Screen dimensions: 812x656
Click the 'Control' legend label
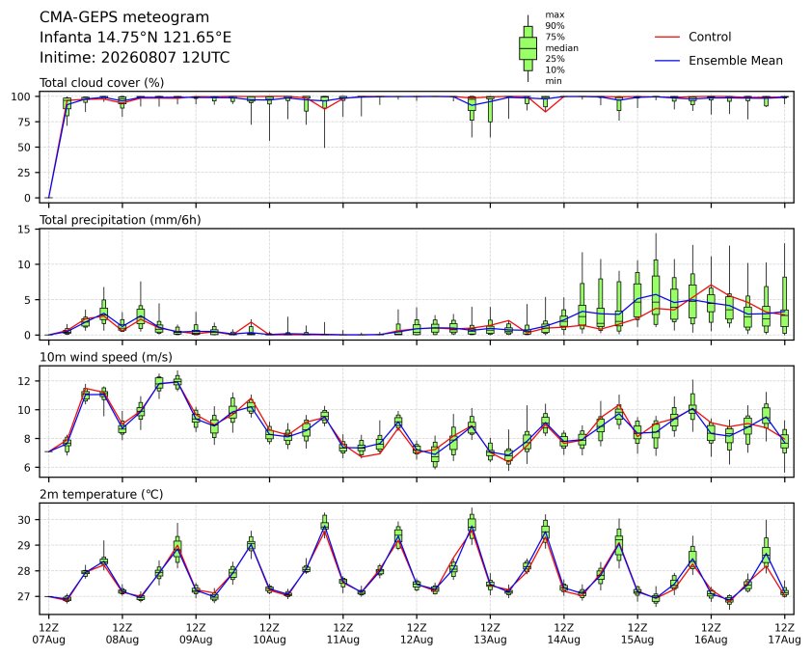(x=710, y=37)
